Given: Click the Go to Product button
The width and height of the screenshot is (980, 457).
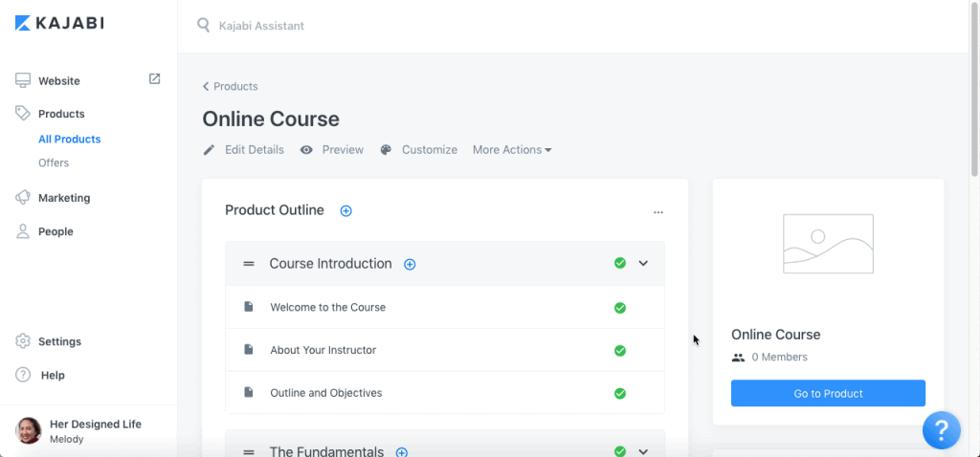Looking at the screenshot, I should tap(828, 393).
